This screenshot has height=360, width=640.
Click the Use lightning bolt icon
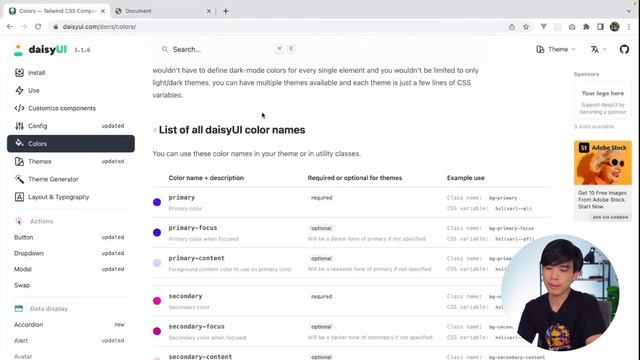pos(19,90)
